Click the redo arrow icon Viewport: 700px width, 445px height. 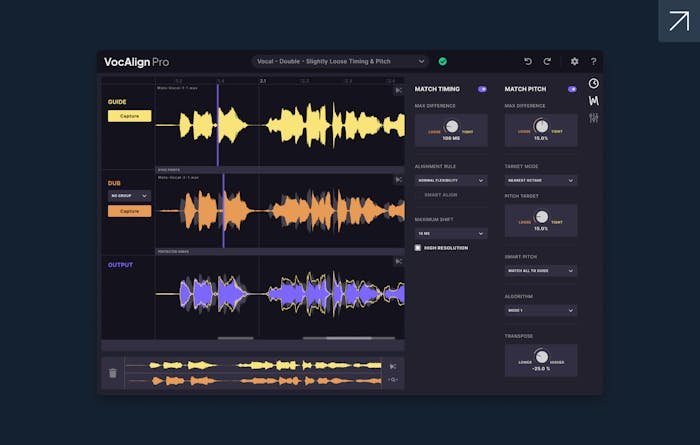pos(547,62)
